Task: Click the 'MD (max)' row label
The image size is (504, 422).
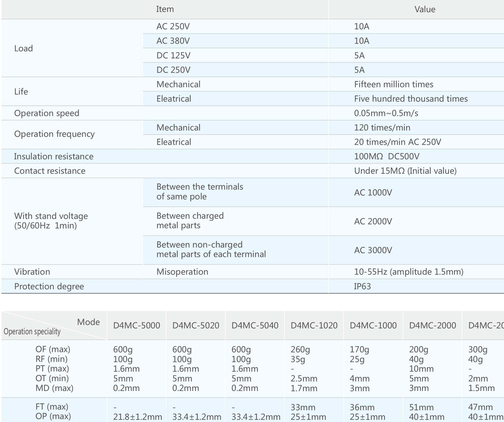Action: coord(55,388)
